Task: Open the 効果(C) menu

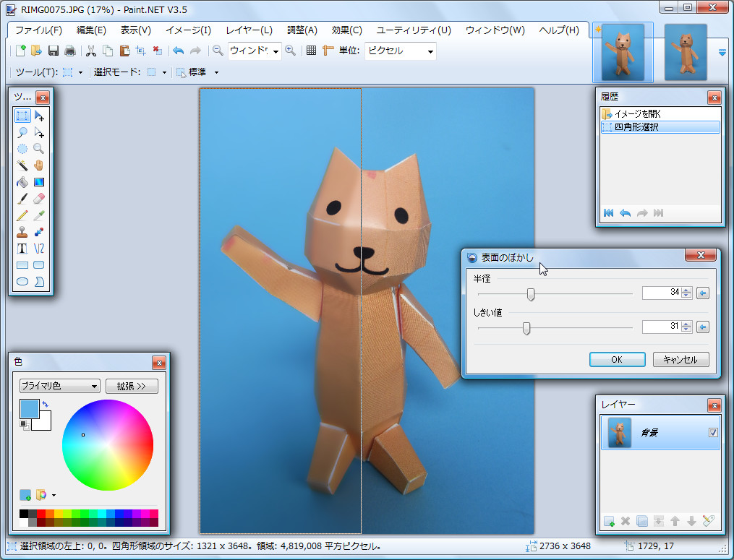Action: [346, 30]
